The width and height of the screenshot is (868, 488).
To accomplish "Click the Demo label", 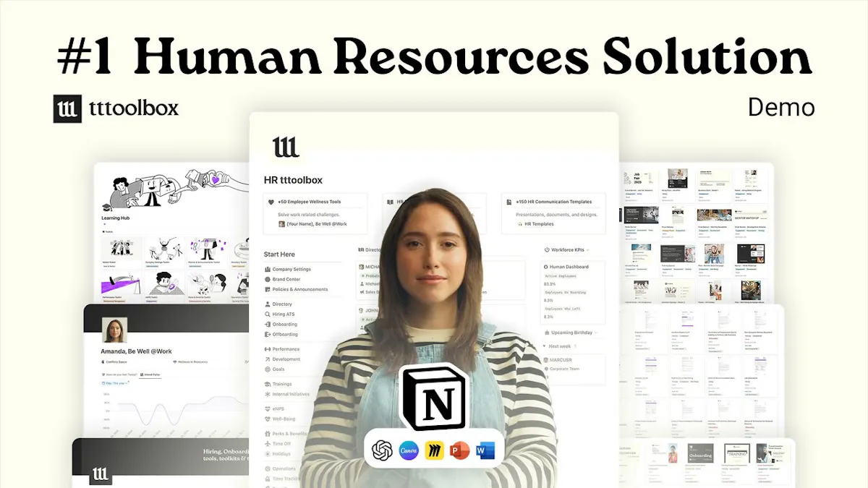I will [781, 108].
